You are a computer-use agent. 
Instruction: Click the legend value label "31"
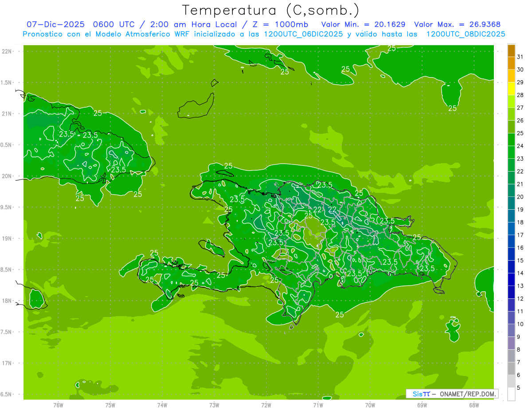520,57
